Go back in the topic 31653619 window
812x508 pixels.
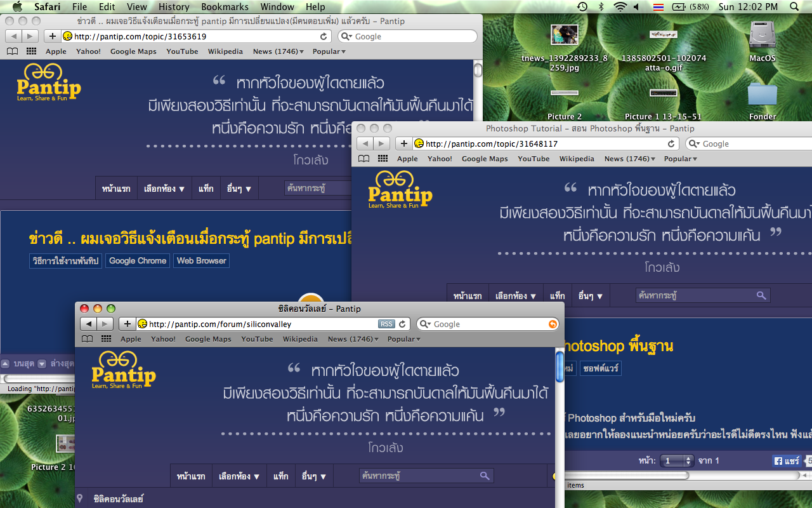tap(13, 36)
